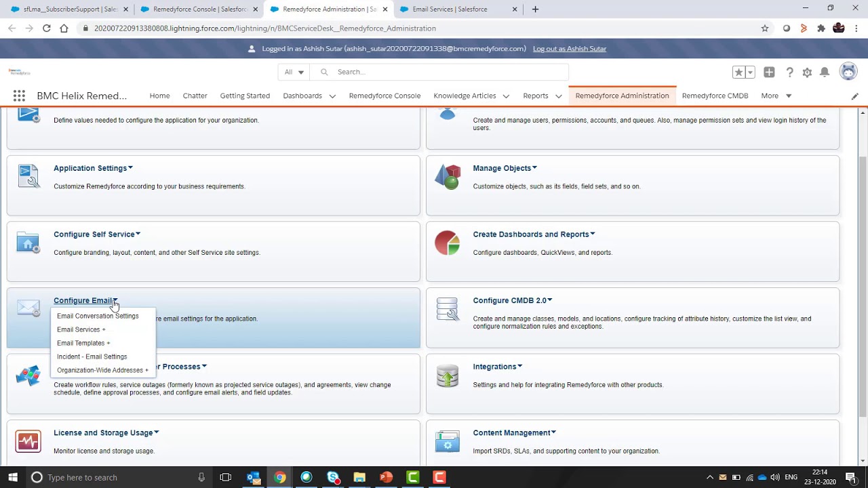Viewport: 868px width, 488px height.
Task: Click the Create Dashboards pie chart icon
Action: (448, 243)
